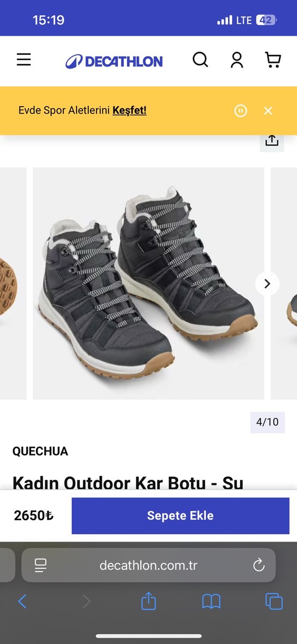Viewport: 297px width, 644px height.
Task: Tap the 4/10 image counter
Action: pyautogui.click(x=267, y=422)
